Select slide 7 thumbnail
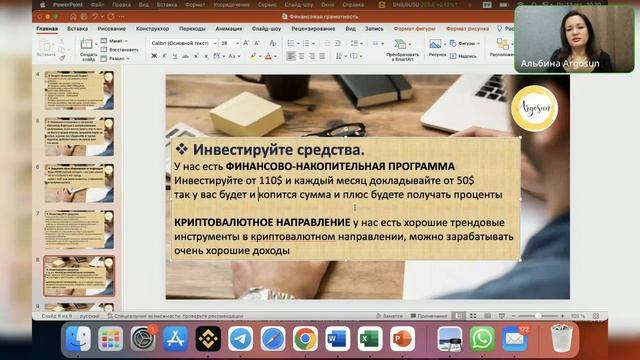Viewport: 640px width, 360px height. coord(79,229)
